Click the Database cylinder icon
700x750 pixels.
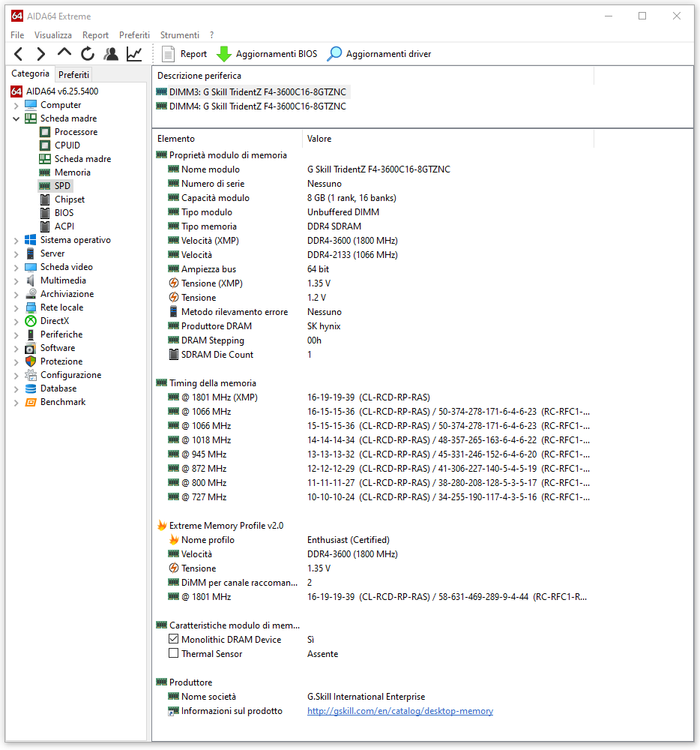(31, 388)
